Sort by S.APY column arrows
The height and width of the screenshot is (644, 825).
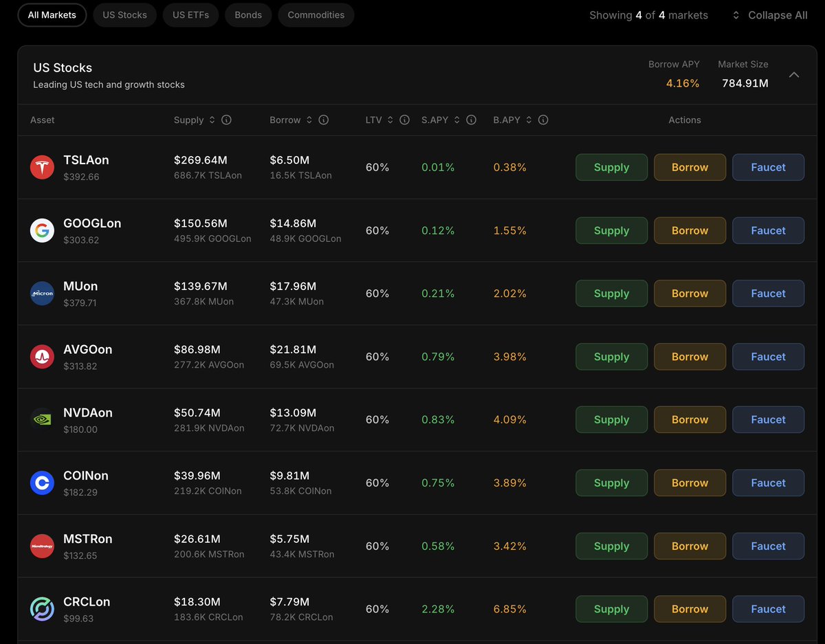click(x=457, y=120)
